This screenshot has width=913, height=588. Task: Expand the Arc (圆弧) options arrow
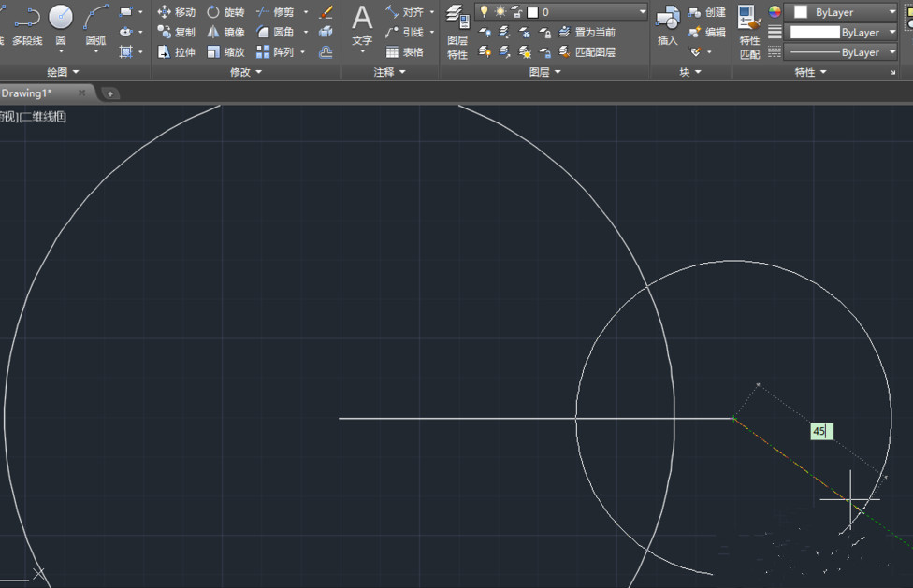coord(96,51)
